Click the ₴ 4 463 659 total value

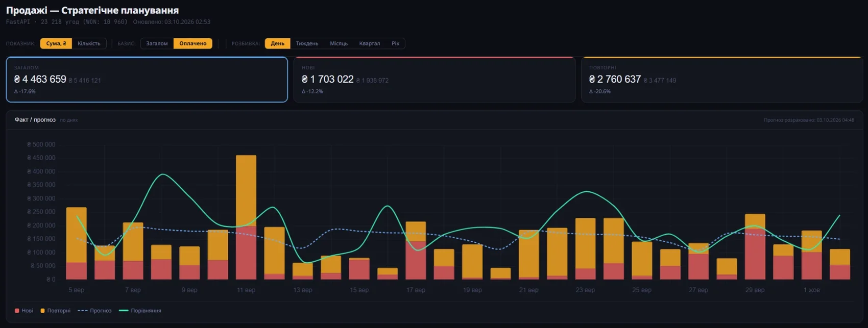40,80
